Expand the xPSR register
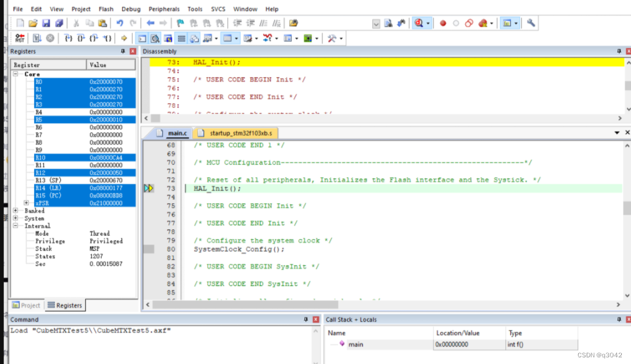 point(26,203)
